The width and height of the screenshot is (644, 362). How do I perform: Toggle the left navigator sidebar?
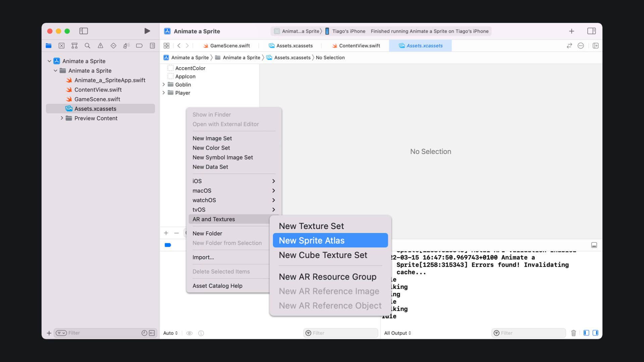84,31
